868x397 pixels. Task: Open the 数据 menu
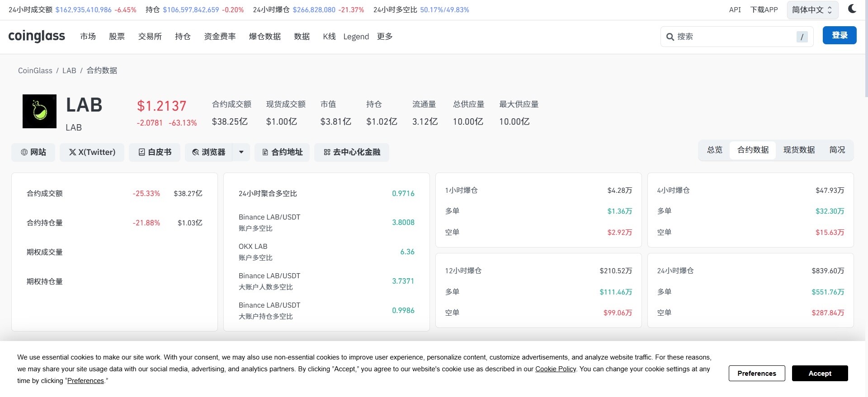point(302,37)
